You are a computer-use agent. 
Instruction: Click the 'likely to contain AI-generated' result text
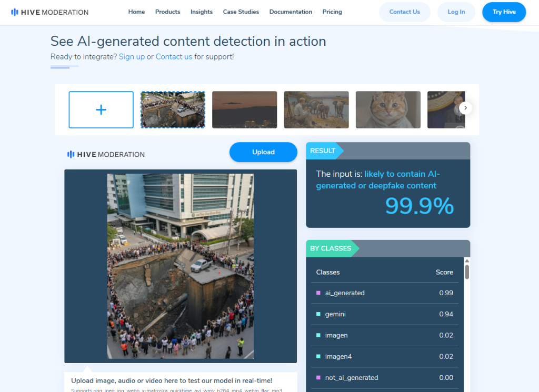(378, 179)
